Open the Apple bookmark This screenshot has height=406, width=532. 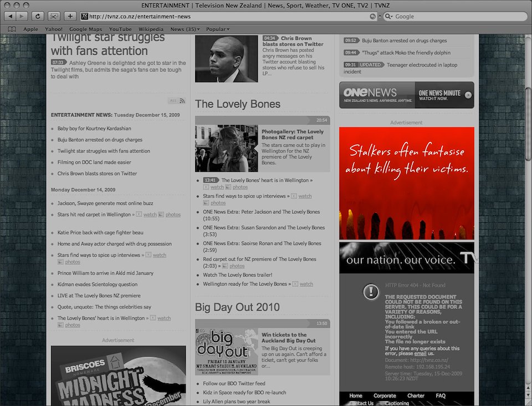pos(30,29)
